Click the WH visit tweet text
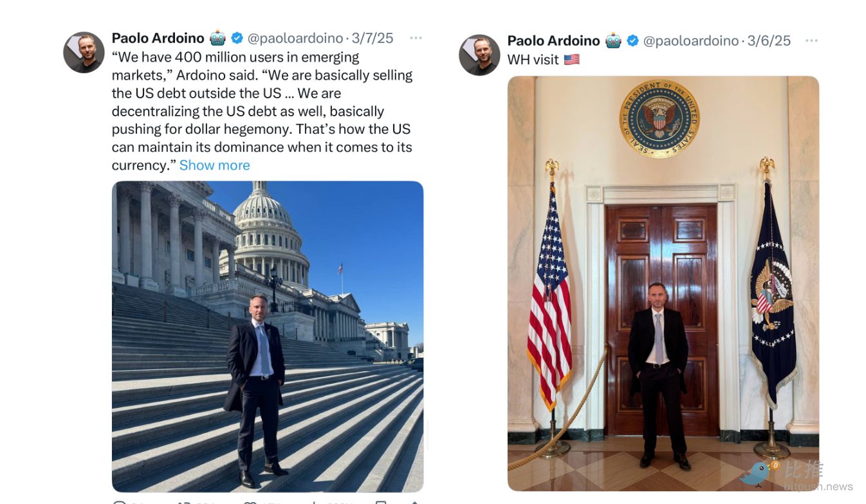This screenshot has height=504, width=866. click(x=533, y=60)
